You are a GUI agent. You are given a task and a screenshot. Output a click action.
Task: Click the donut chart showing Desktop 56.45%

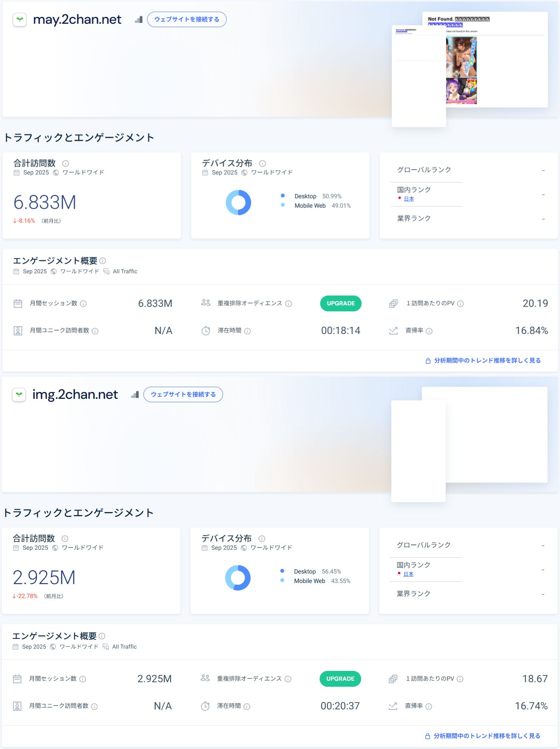pos(238,578)
